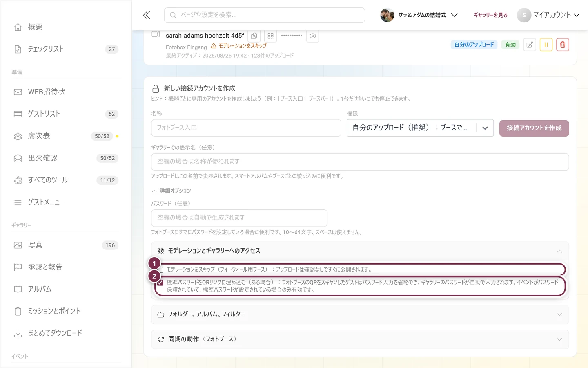The height and width of the screenshot is (368, 588).
Task: Open アルバム in the sidebar
Action: 66,289
